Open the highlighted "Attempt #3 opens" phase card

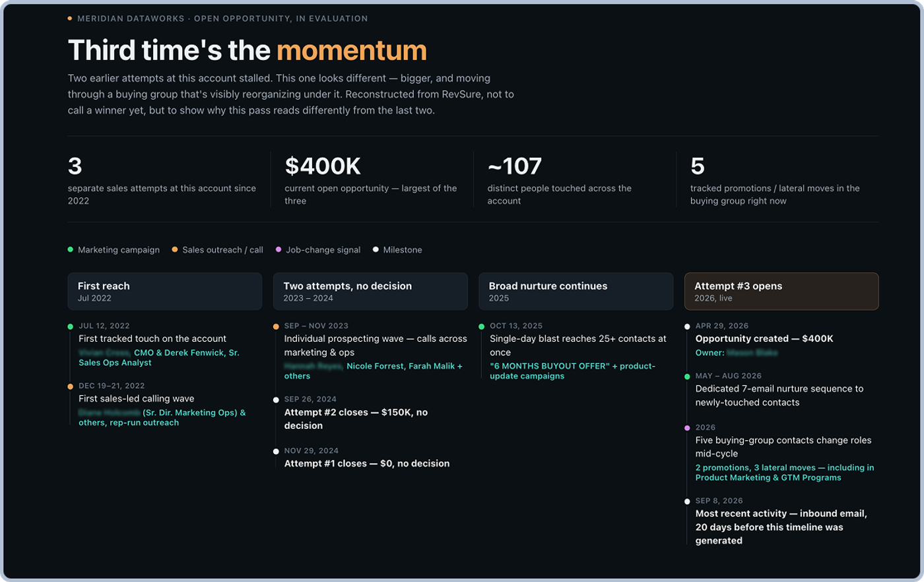coord(781,291)
